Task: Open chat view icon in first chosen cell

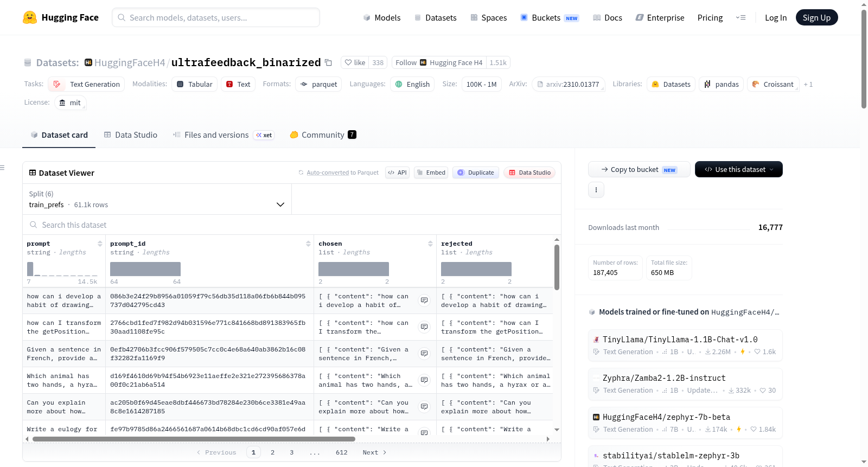Action: tap(424, 300)
